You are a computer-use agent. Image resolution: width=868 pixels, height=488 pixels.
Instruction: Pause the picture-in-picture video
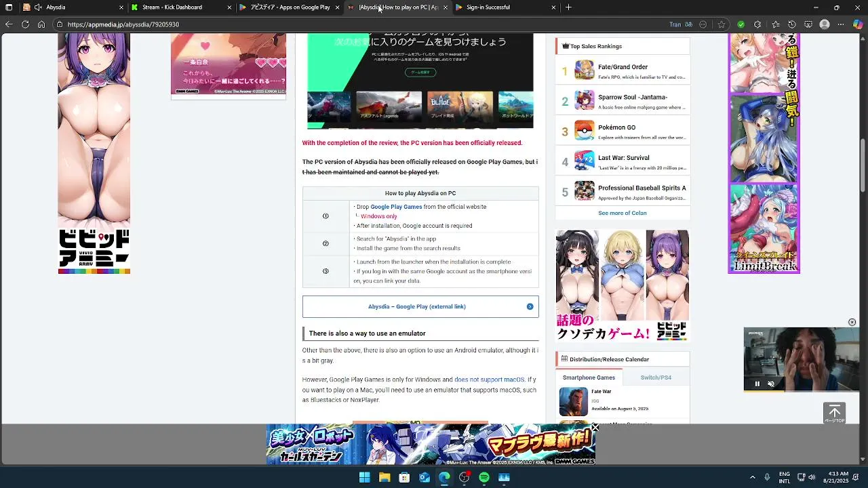point(757,384)
